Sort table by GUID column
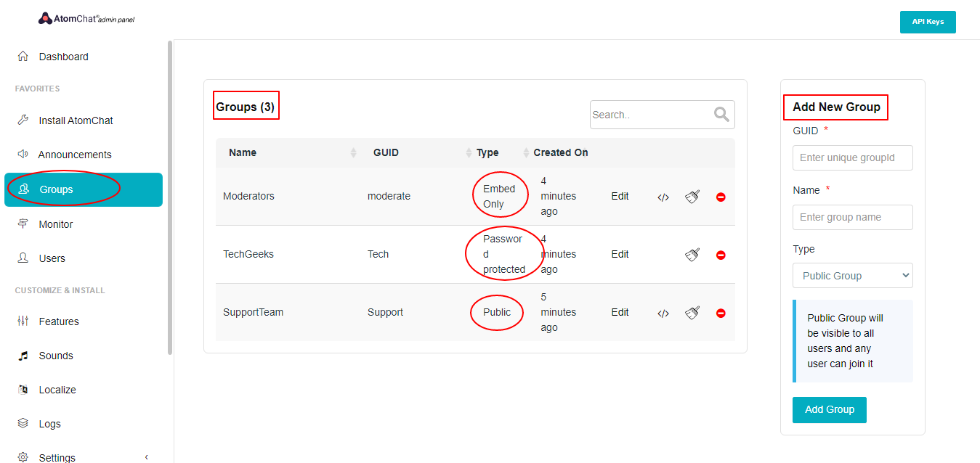This screenshot has width=980, height=463. 469,152
